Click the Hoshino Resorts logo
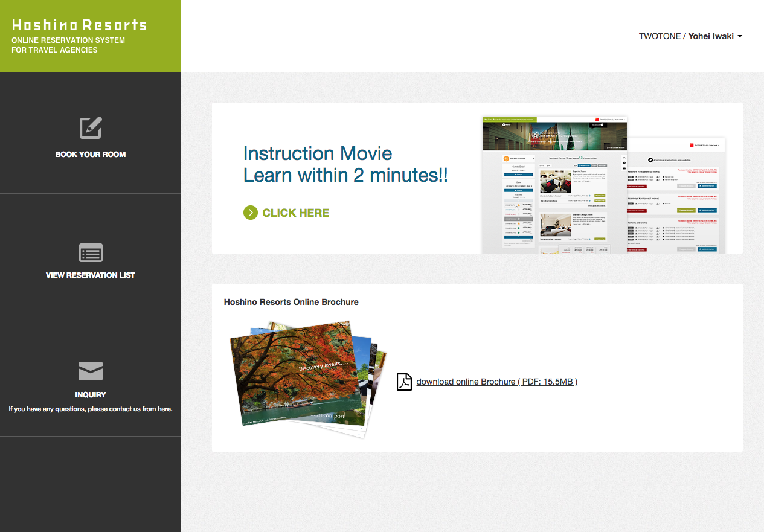 tap(79, 25)
